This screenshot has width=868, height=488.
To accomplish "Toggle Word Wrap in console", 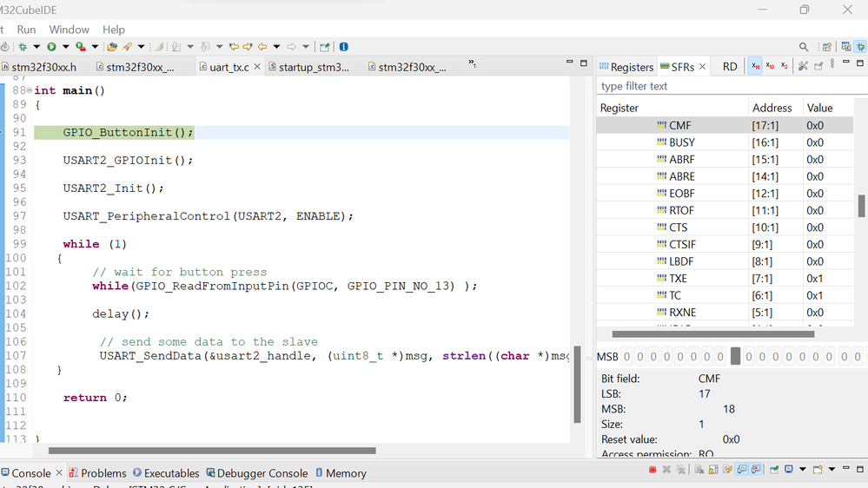I will 727,470.
